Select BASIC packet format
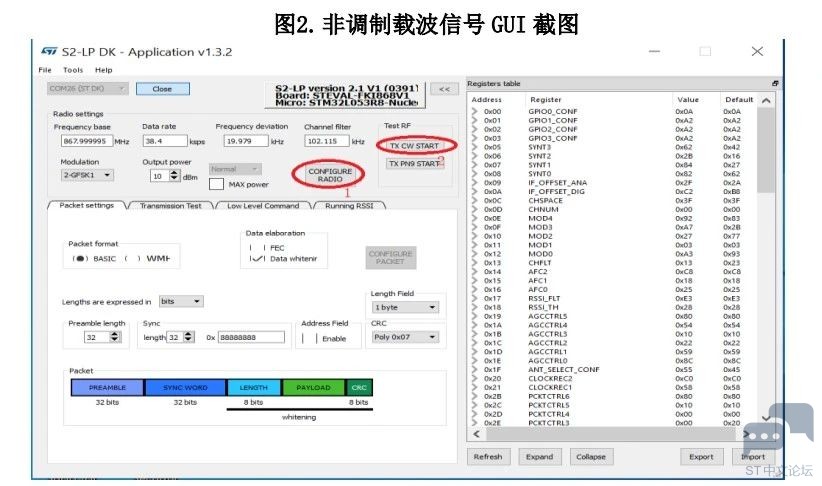The height and width of the screenshot is (486, 822). [80, 258]
